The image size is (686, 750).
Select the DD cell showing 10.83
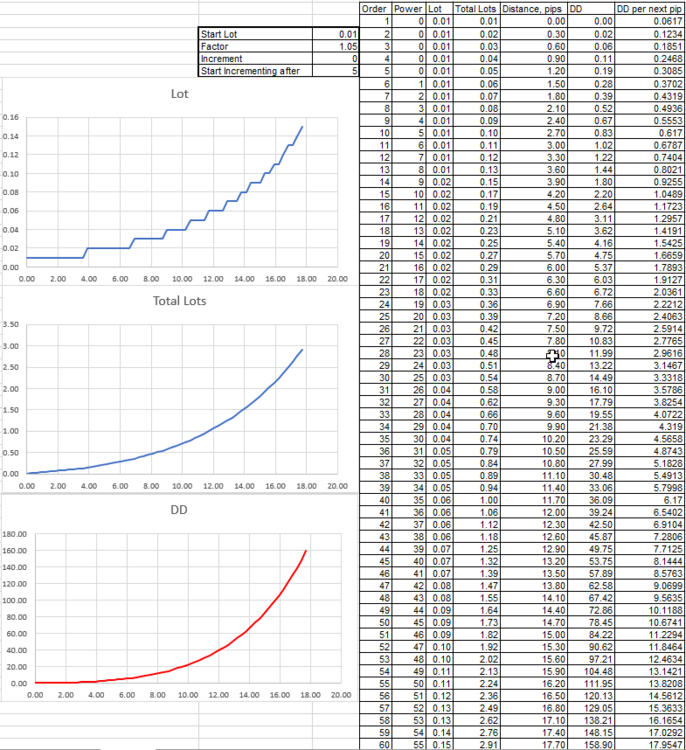[x=591, y=341]
